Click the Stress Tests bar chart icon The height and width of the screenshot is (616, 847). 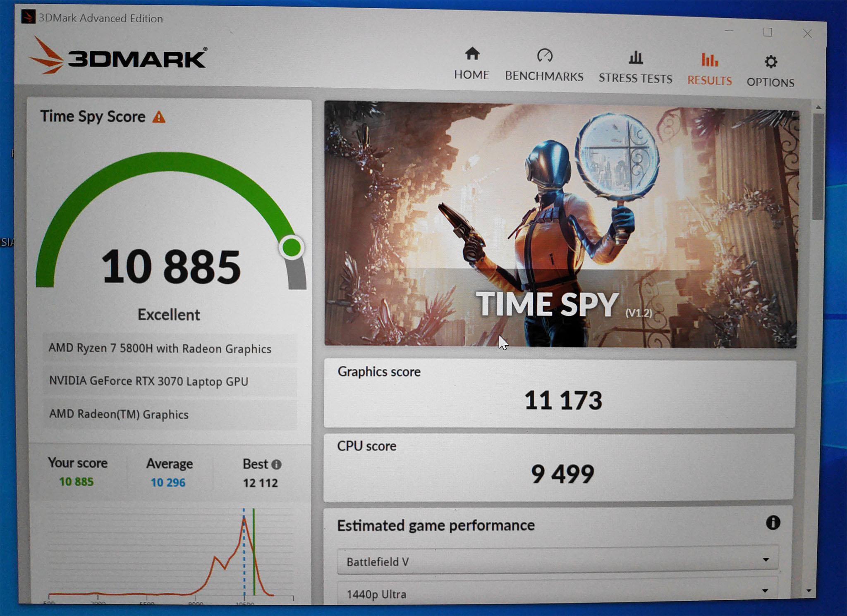tap(635, 57)
